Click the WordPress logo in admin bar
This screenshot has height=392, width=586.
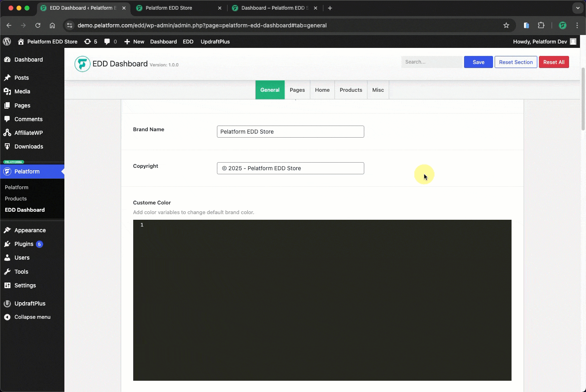pyautogui.click(x=7, y=41)
